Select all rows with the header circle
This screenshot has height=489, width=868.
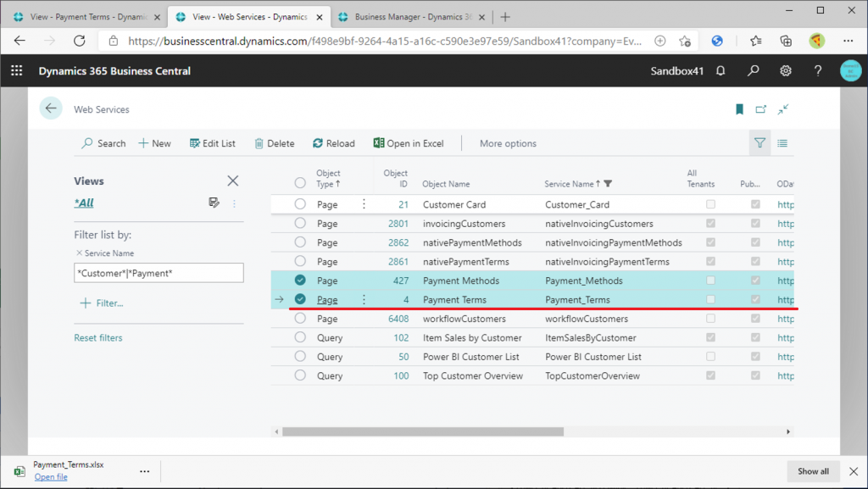pyautogui.click(x=300, y=182)
